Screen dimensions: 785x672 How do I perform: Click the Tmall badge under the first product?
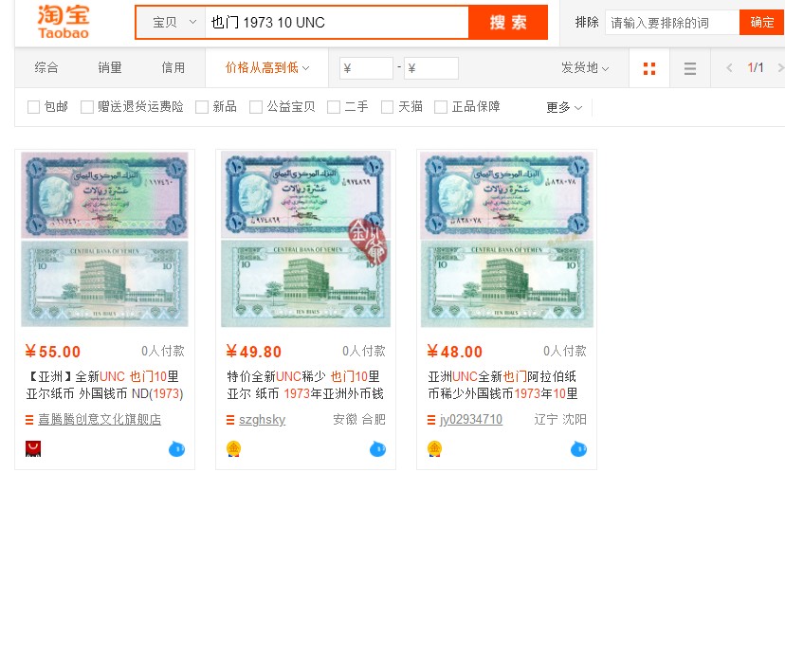[32, 448]
